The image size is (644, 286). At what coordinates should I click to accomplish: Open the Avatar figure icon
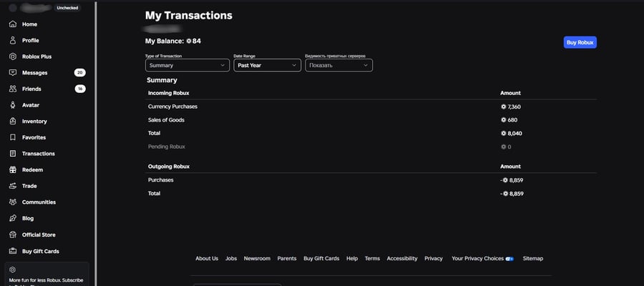(x=13, y=105)
